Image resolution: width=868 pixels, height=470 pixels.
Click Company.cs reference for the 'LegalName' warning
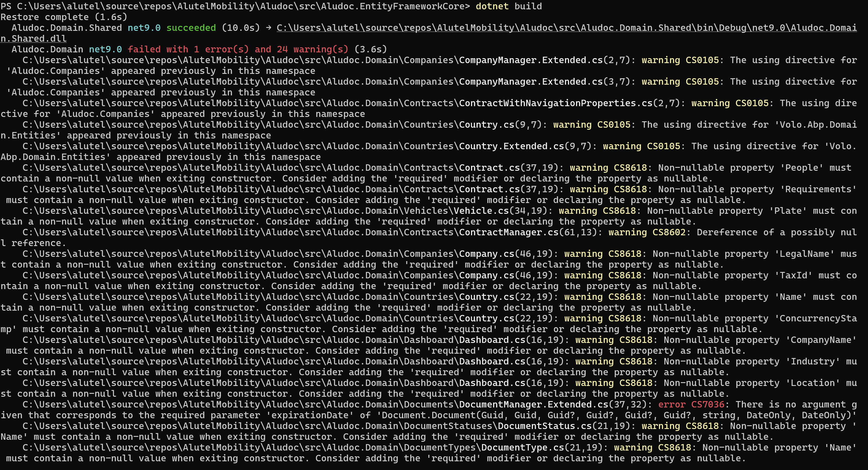pos(487,254)
